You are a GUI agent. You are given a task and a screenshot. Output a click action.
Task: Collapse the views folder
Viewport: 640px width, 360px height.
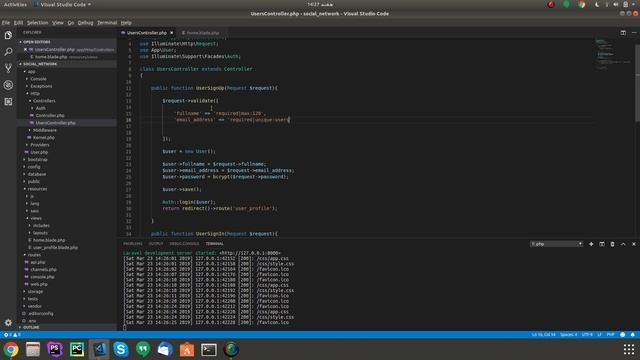[x=36, y=218]
